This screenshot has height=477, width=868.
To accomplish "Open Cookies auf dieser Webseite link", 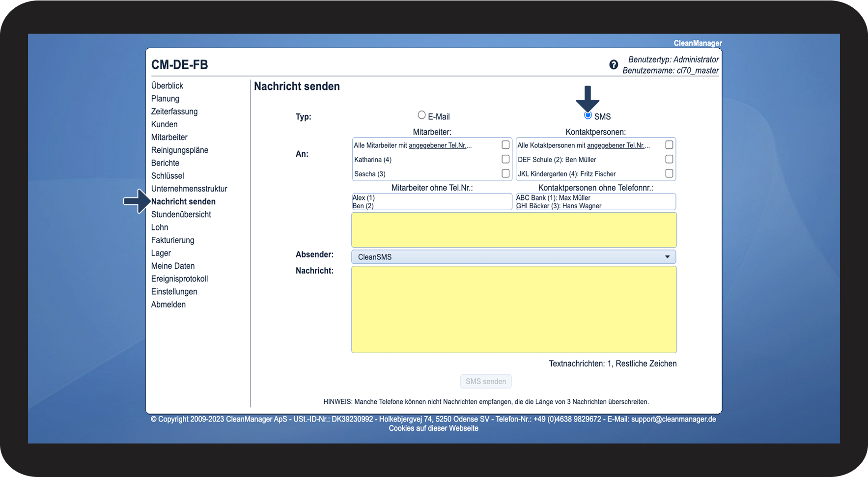I will 433,428.
